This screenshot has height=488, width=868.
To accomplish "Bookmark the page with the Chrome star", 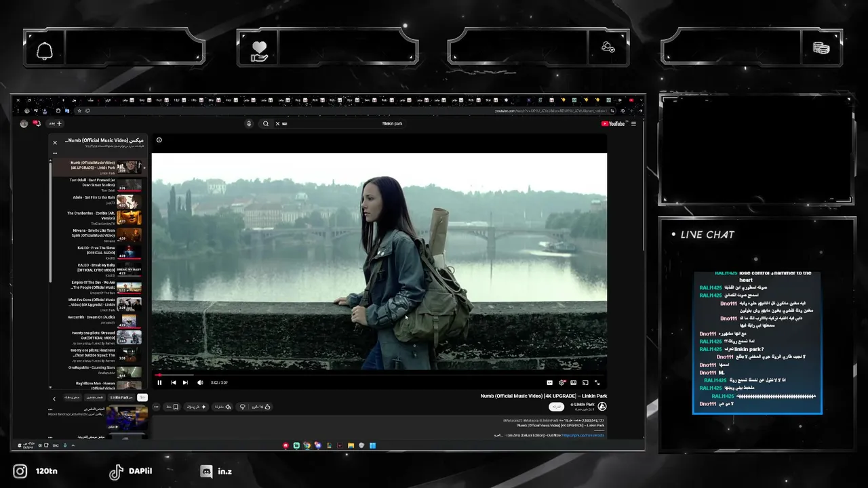I will coord(79,110).
